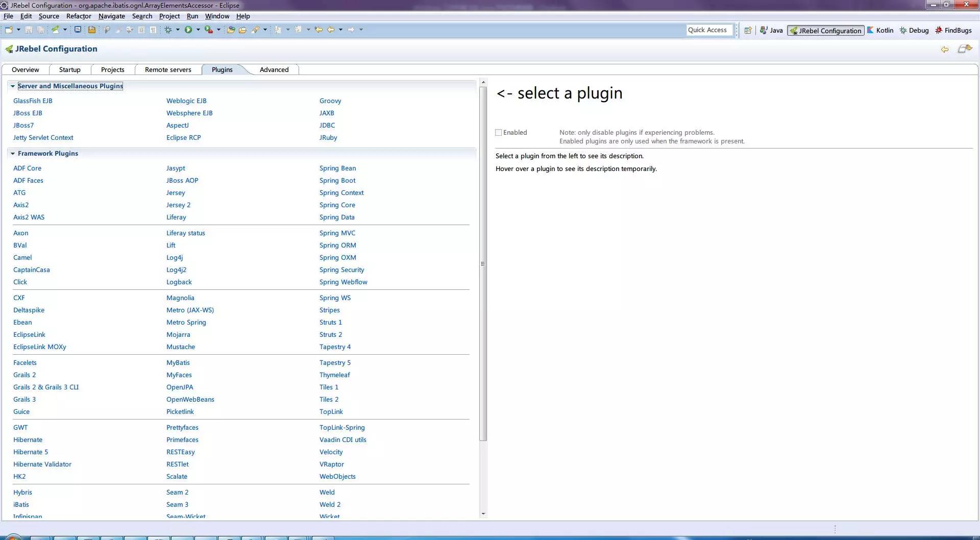
Task: Click the page-link icon in JRebel header
Action: tap(965, 48)
